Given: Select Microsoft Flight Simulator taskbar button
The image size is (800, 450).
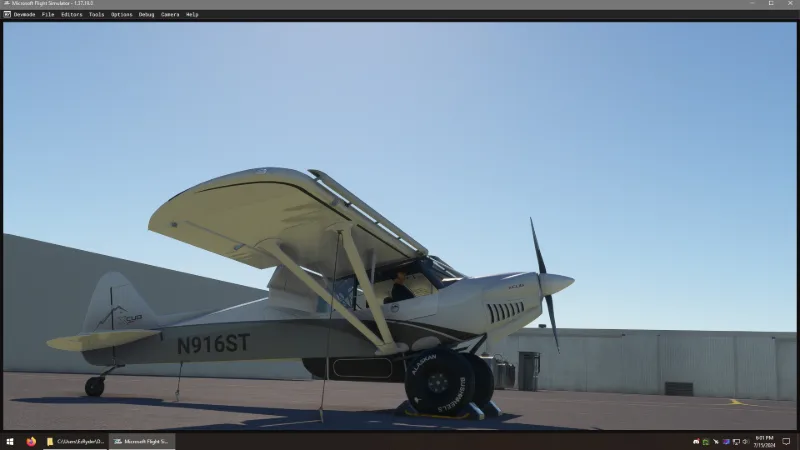Looking at the screenshot, I should (142, 441).
